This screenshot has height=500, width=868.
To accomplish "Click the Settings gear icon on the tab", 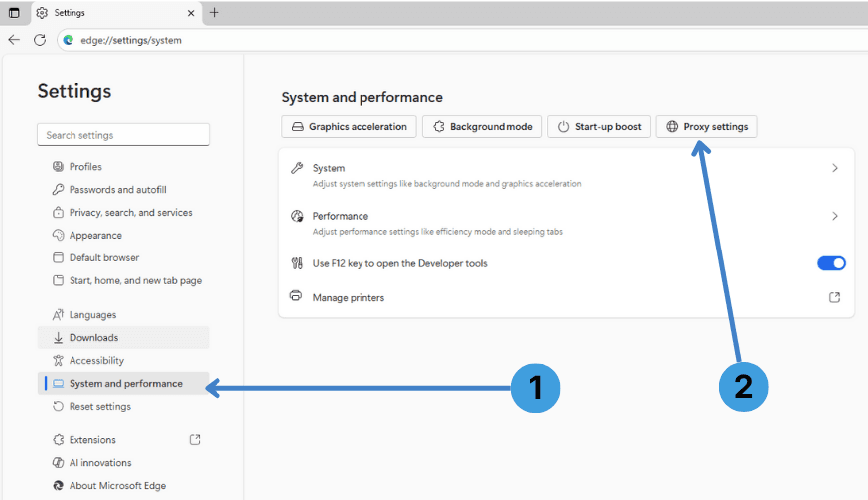I will (42, 13).
